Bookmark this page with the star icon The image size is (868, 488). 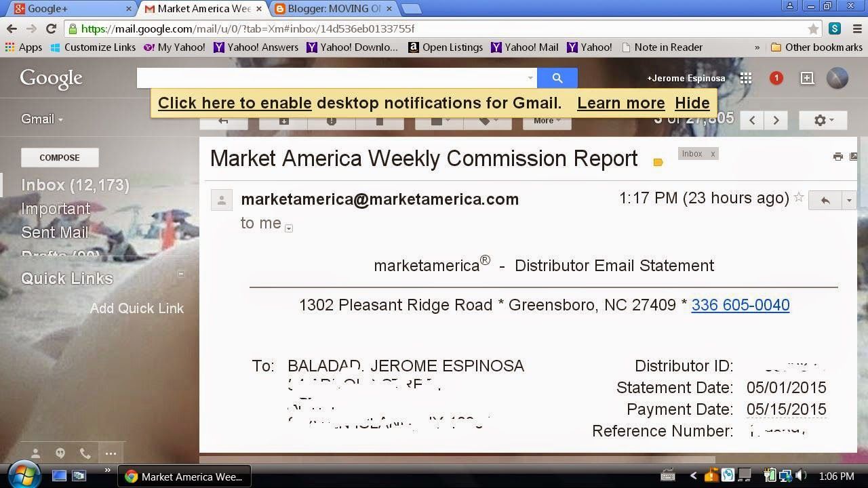pos(813,28)
